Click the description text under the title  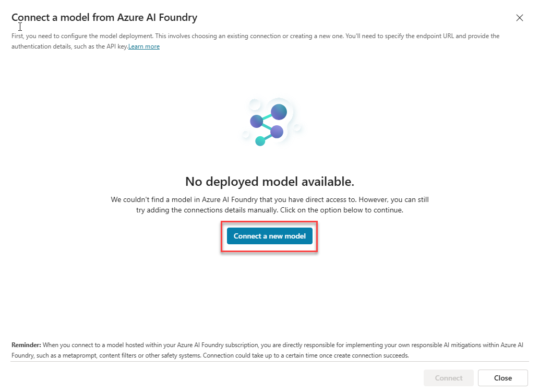tap(255, 41)
